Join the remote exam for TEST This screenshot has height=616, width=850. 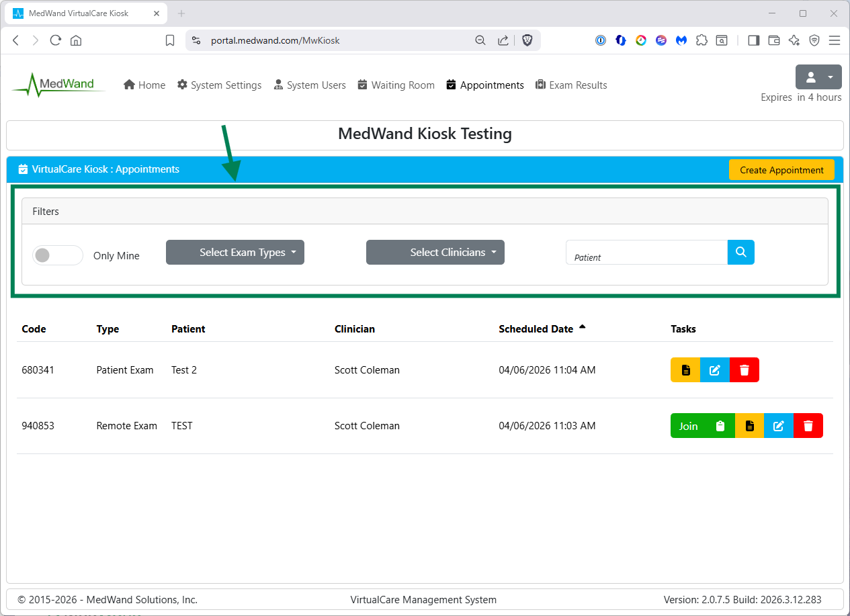point(688,426)
